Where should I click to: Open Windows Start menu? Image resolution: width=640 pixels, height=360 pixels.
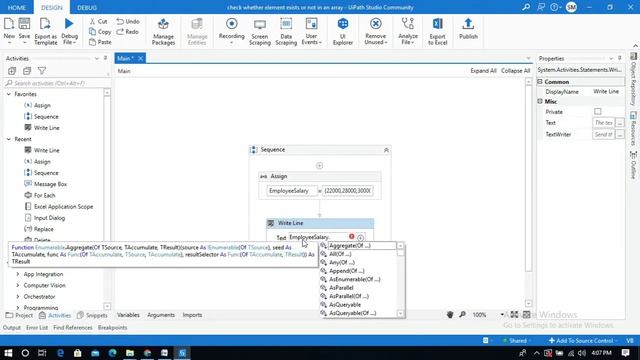[8, 353]
